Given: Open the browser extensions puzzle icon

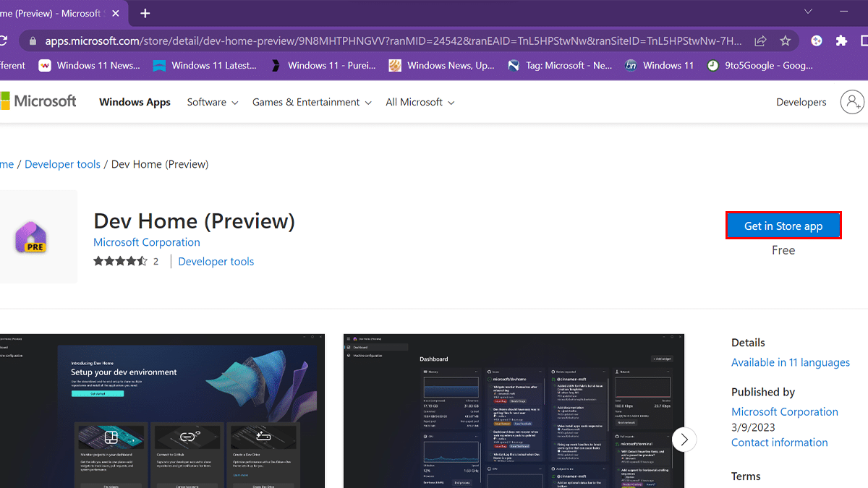Looking at the screenshot, I should (843, 41).
